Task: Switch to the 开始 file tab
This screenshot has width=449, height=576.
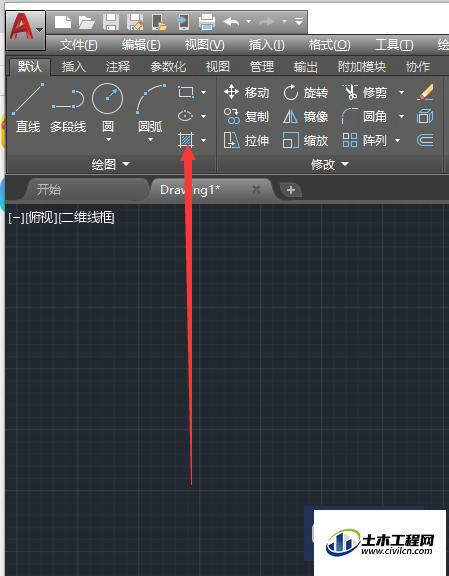Action: click(49, 190)
